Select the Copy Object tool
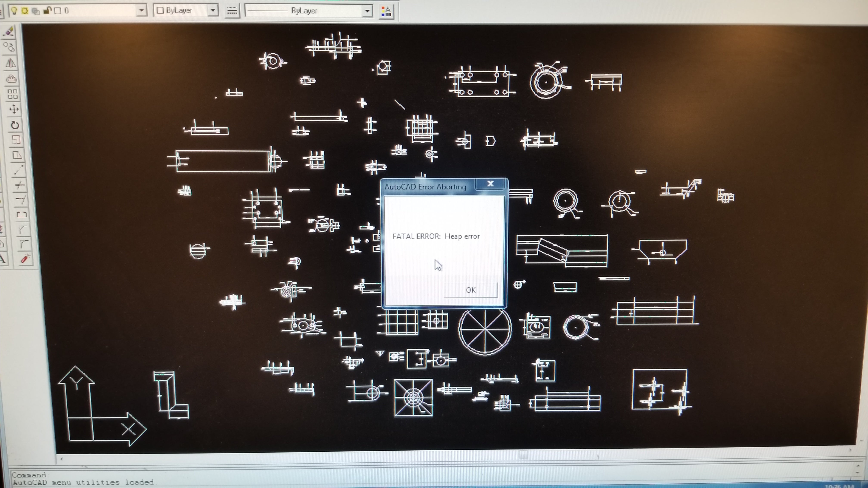Image resolution: width=868 pixels, height=488 pixels. 9,47
